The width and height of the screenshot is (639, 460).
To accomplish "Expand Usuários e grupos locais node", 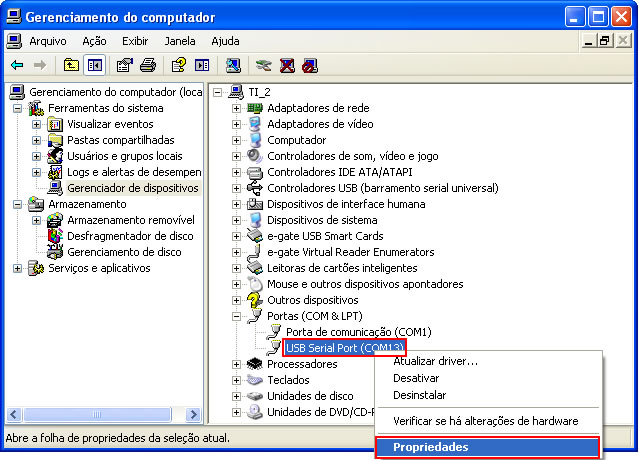I will click(x=36, y=156).
